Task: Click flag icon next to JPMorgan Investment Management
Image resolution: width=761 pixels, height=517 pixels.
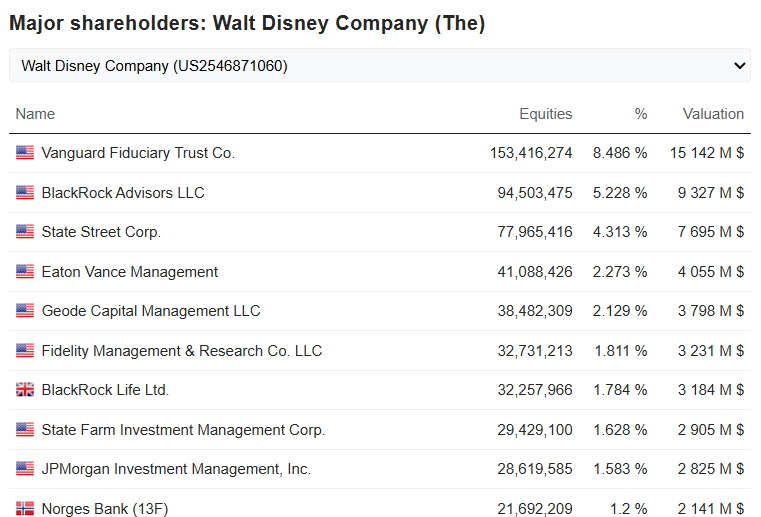Action: pyautogui.click(x=25, y=469)
